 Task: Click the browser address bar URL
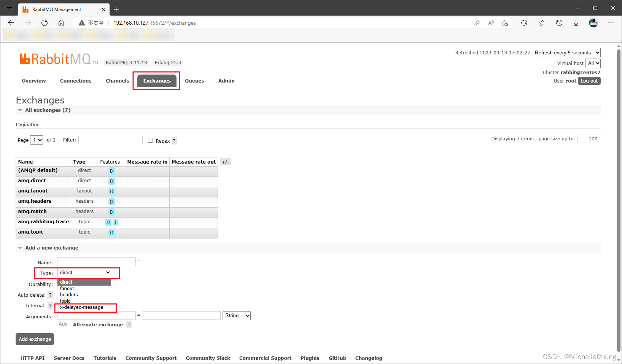pyautogui.click(x=154, y=23)
